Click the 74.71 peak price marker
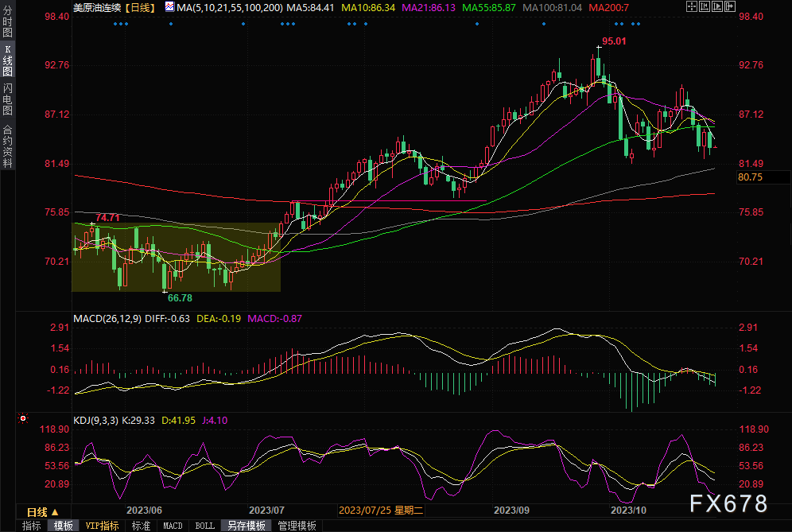 108,217
